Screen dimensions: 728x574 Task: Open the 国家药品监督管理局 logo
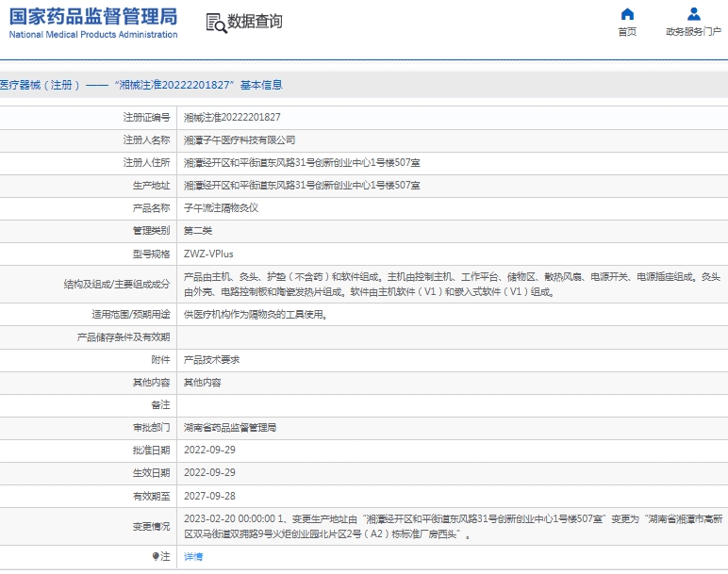[93, 23]
